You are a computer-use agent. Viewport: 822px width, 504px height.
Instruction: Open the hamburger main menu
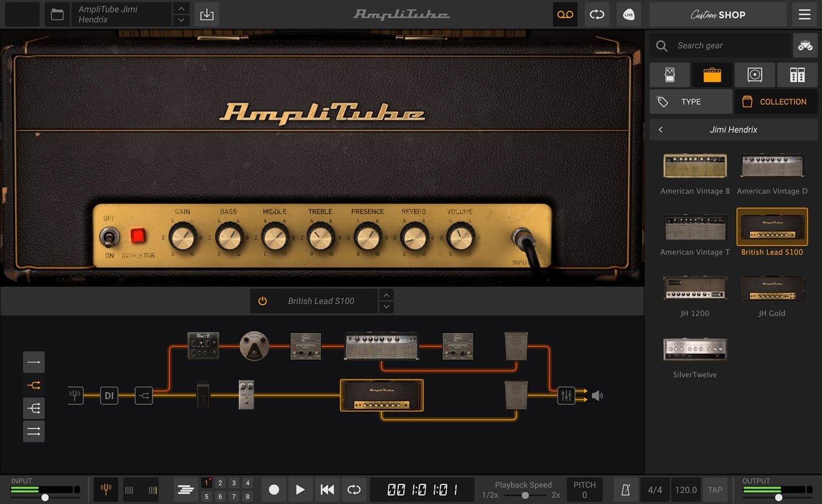tap(804, 15)
